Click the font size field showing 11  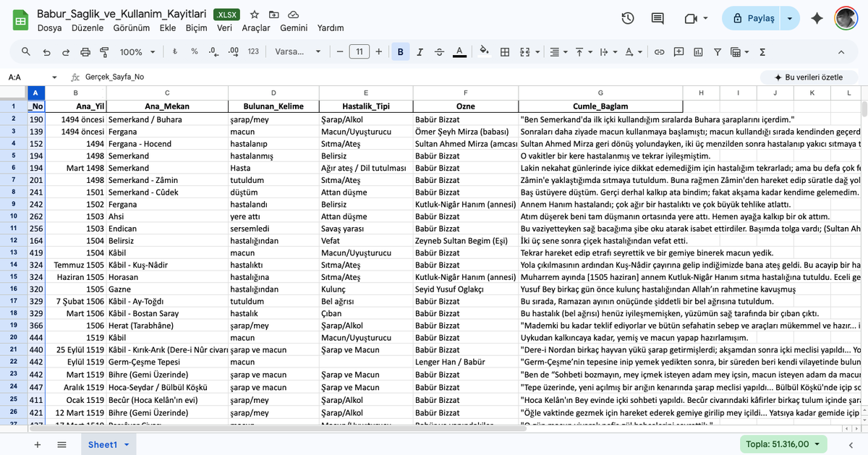pos(359,52)
